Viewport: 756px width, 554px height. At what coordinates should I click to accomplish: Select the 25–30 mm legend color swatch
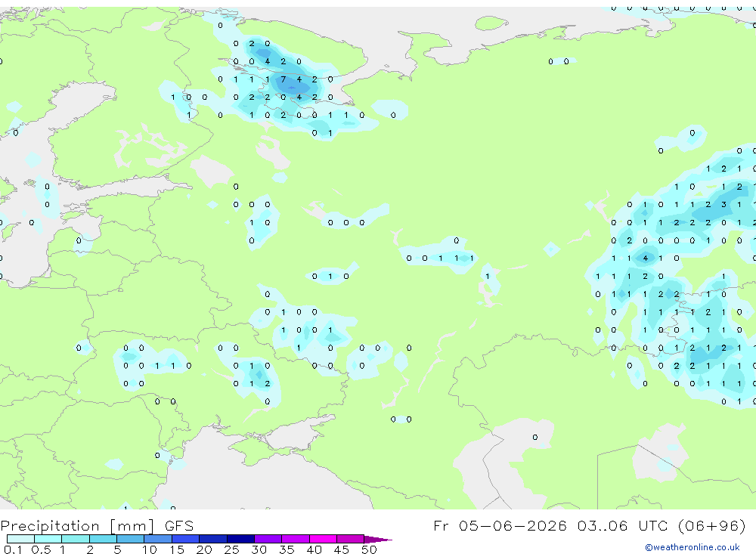240,539
